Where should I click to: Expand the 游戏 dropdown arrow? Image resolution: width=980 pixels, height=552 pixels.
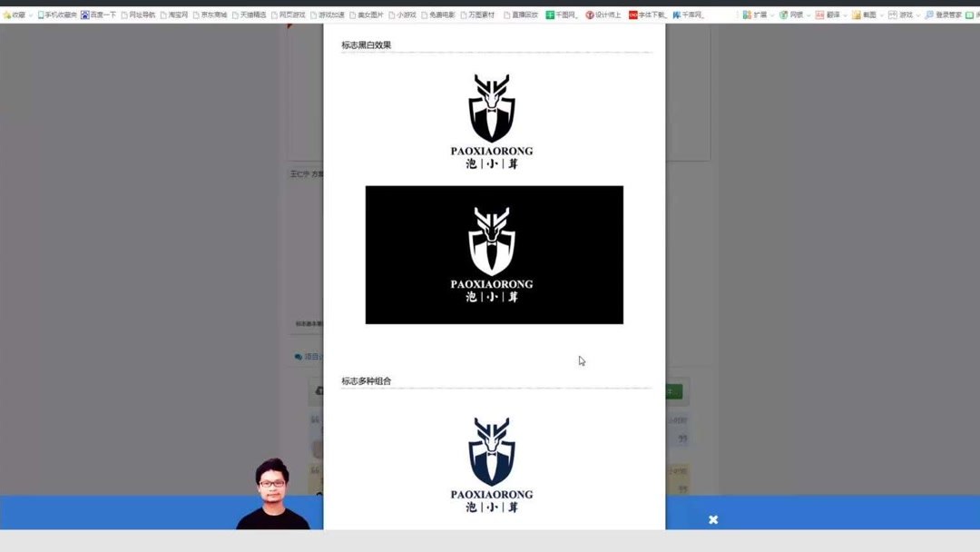pos(917,15)
